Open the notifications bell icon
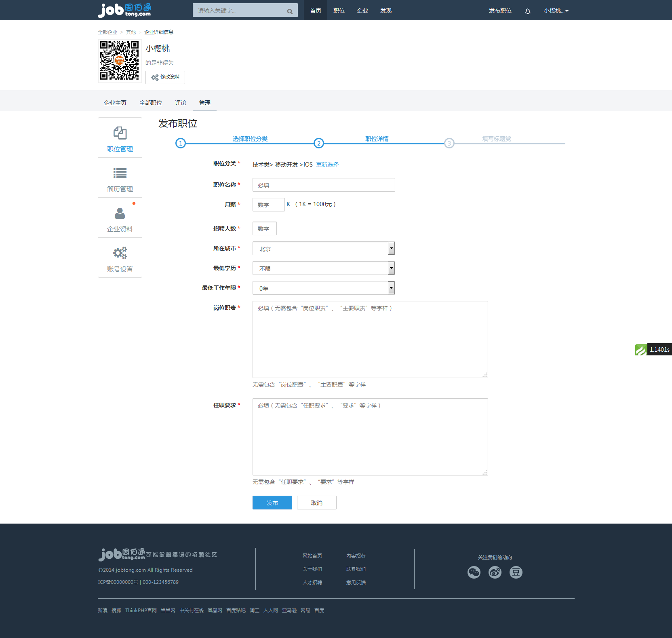Image resolution: width=672 pixels, height=638 pixels. point(527,11)
